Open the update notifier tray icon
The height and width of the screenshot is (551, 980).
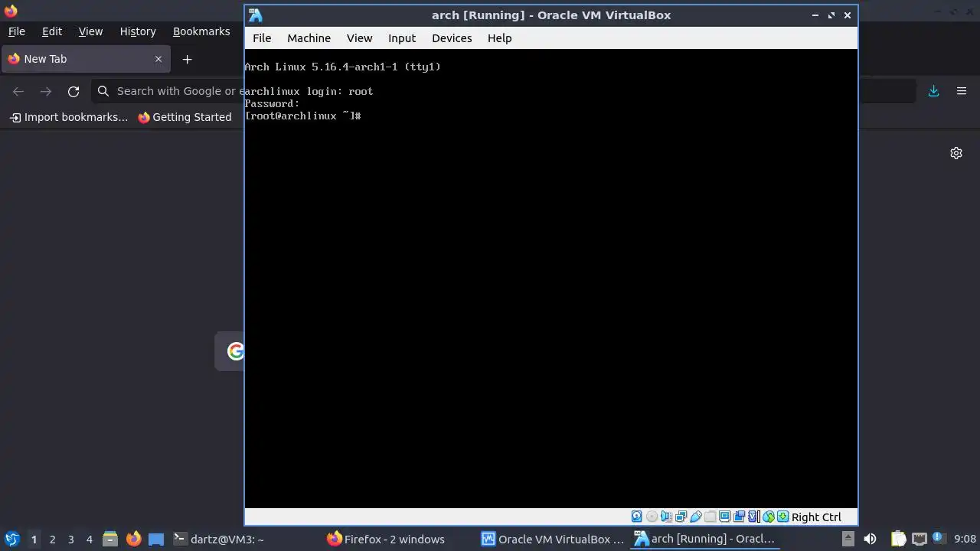pos(939,539)
